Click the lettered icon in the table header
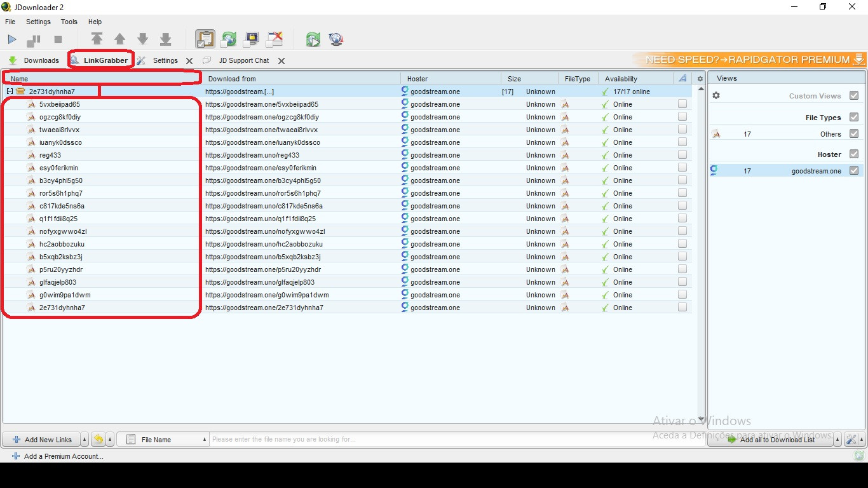868x488 pixels. point(682,79)
